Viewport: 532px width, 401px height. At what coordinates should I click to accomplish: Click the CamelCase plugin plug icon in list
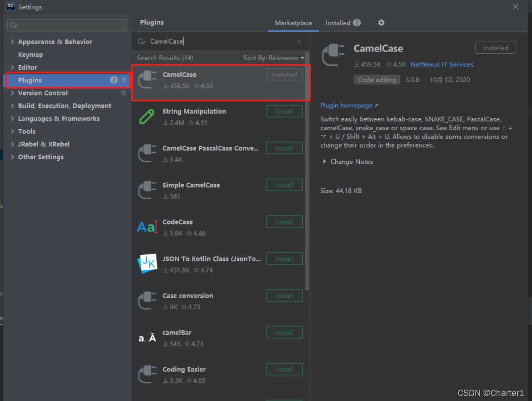pos(147,80)
